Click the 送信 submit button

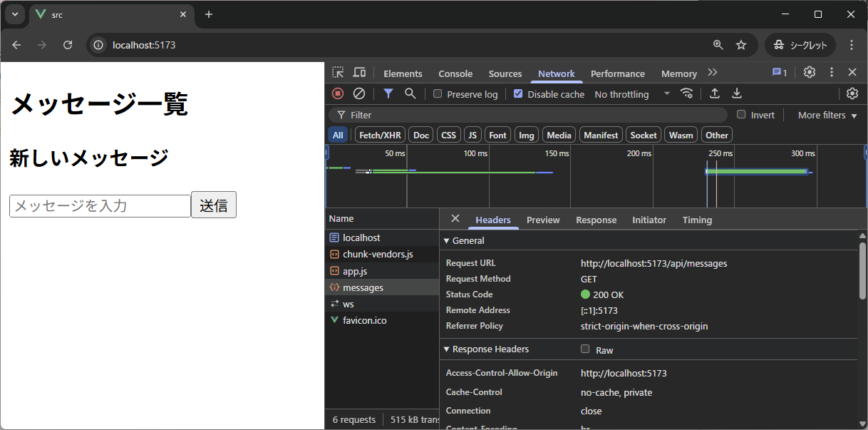click(x=214, y=205)
